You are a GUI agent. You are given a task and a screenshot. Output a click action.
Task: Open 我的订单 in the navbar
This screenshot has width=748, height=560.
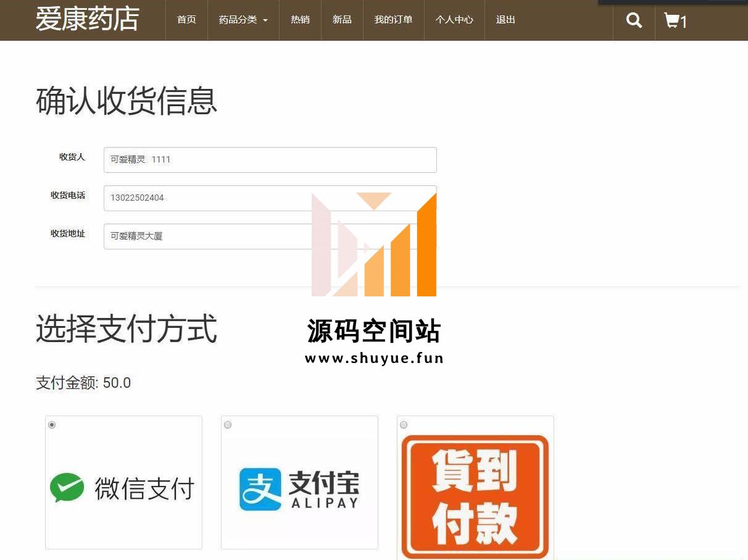[x=393, y=20]
